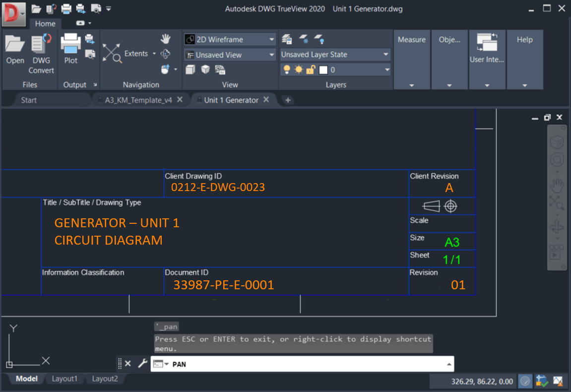571x392 pixels.
Task: Click the PAN command line input field
Action: 308,364
